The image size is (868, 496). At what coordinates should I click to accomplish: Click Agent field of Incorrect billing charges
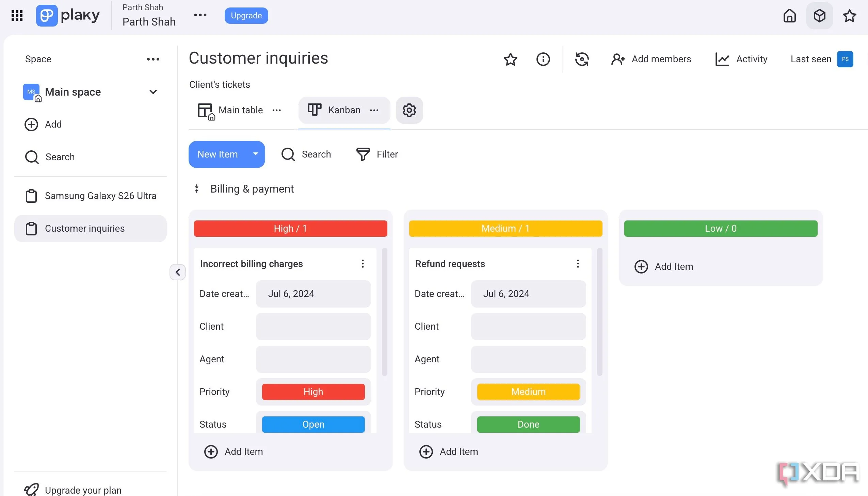pyautogui.click(x=313, y=359)
